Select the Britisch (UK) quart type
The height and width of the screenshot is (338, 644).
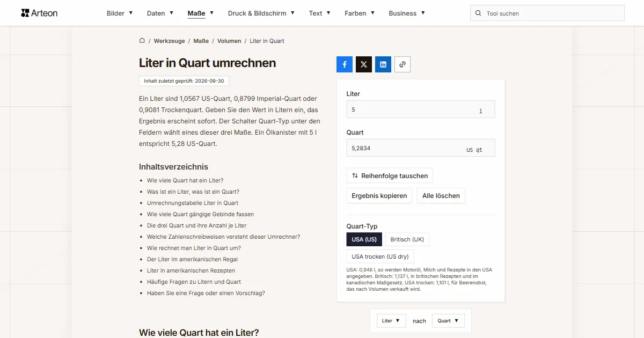click(407, 239)
